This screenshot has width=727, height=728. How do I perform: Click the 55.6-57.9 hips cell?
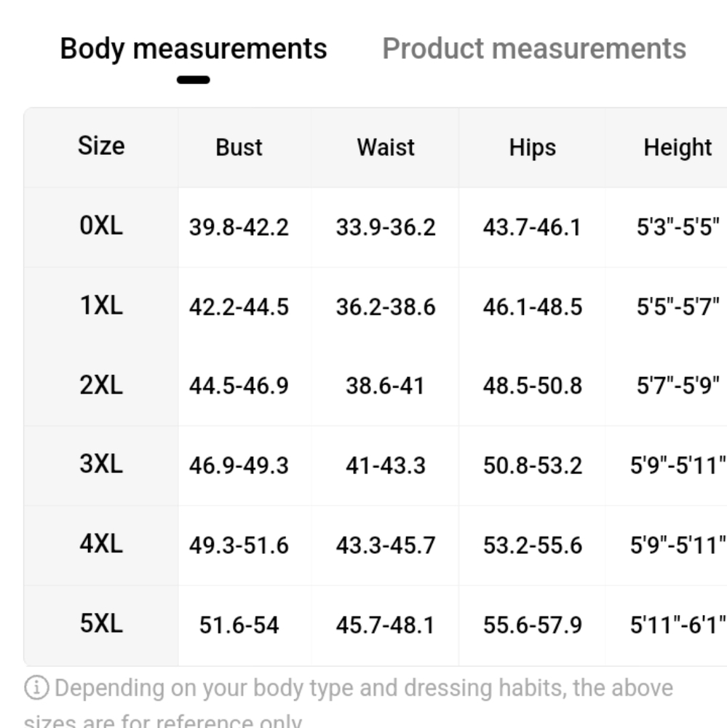532,625
